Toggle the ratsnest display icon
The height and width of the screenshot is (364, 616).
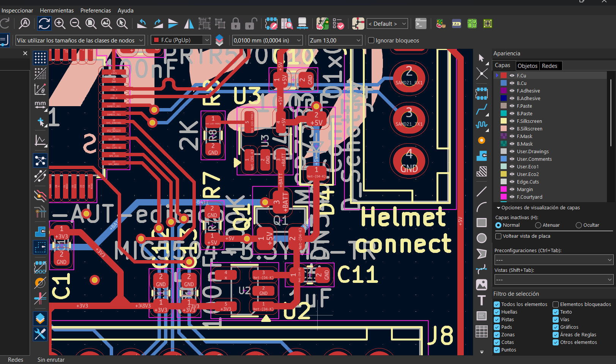(x=40, y=160)
